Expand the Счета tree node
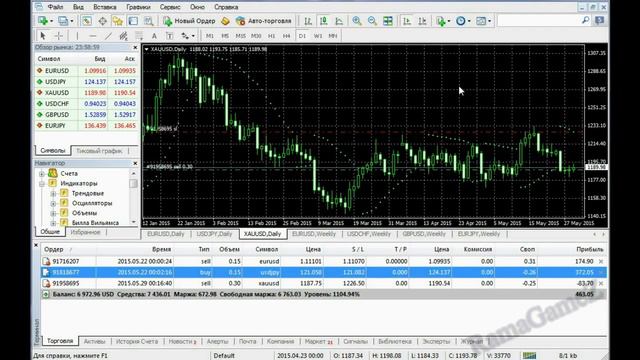This screenshot has height=360, width=640. coord(42,174)
